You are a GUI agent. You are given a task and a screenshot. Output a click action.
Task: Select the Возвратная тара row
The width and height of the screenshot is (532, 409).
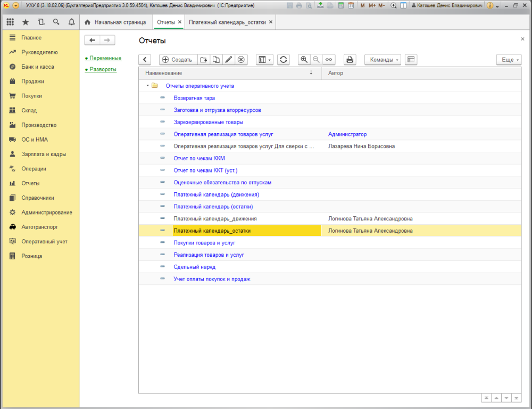tap(330, 98)
